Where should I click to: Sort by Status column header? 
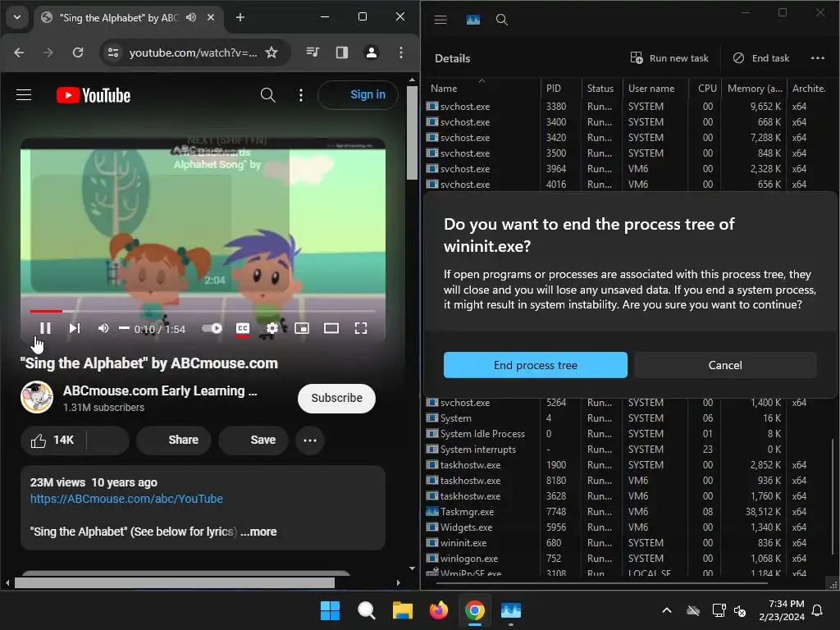click(600, 89)
